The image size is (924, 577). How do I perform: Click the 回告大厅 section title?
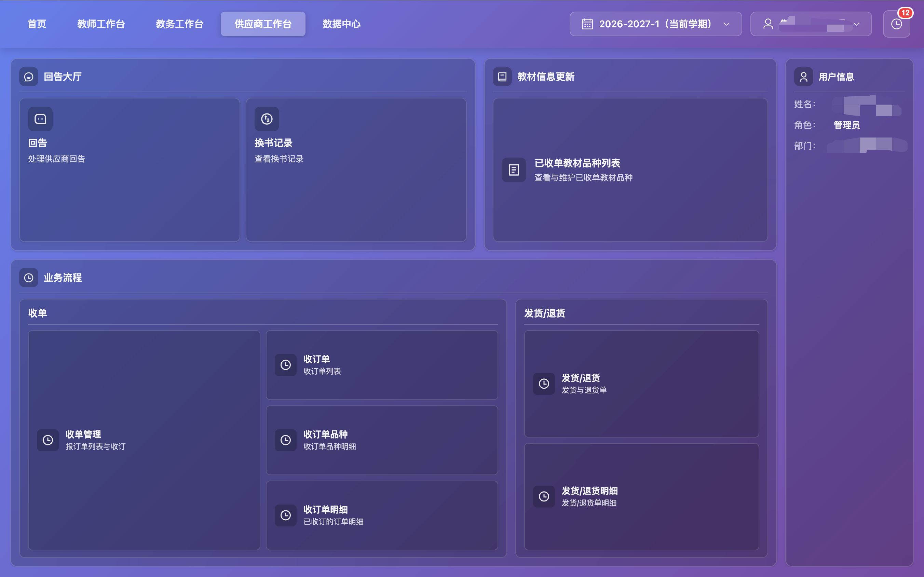click(63, 77)
